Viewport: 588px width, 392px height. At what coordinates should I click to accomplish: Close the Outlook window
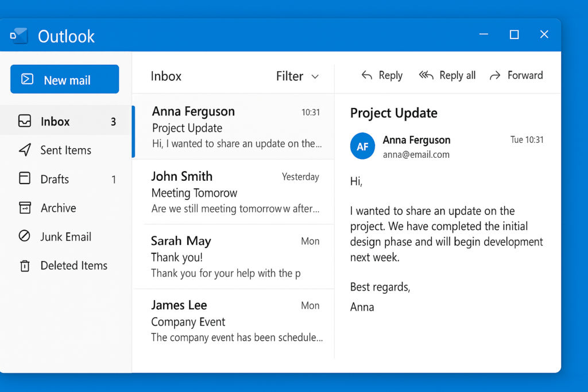click(x=544, y=34)
